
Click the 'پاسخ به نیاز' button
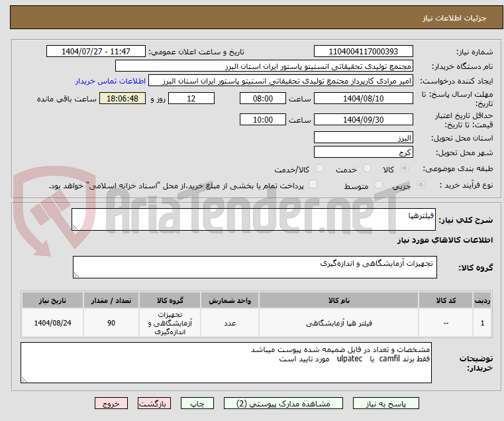coord(385,403)
